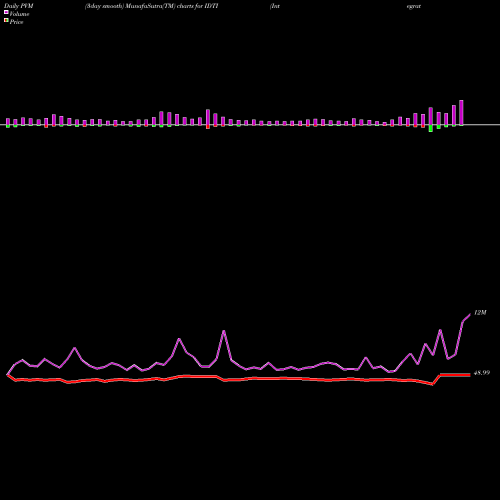Click the Daily PVM title text
This screenshot has width=500, height=500.
coord(19,6)
